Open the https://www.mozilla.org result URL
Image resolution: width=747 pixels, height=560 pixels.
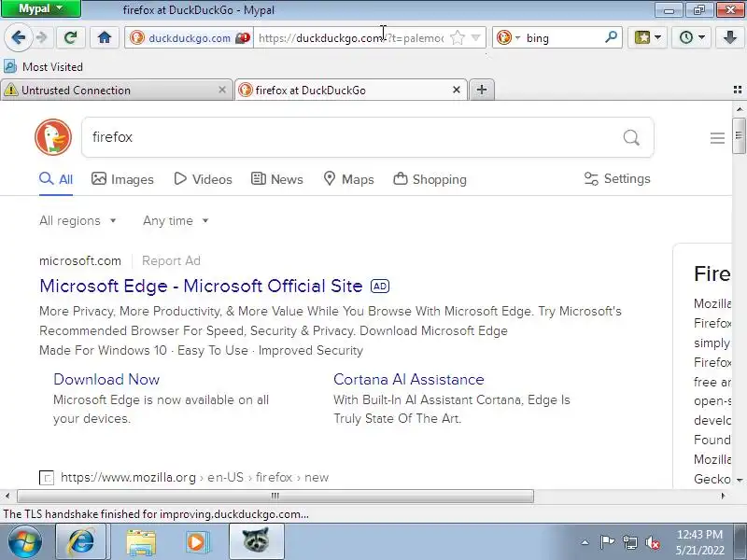[195, 477]
